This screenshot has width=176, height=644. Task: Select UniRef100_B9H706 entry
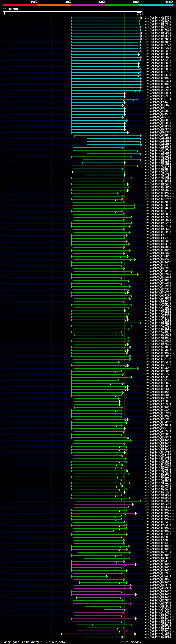[158, 45]
